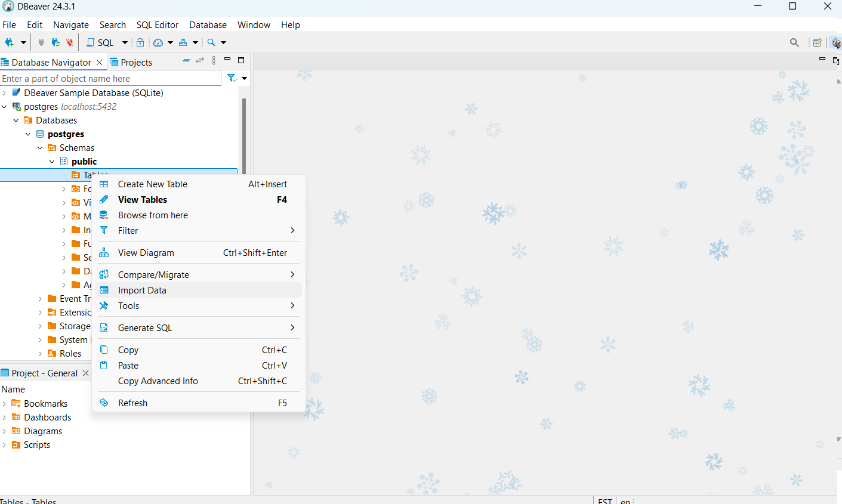Open the transaction mode gauge icon

click(158, 42)
